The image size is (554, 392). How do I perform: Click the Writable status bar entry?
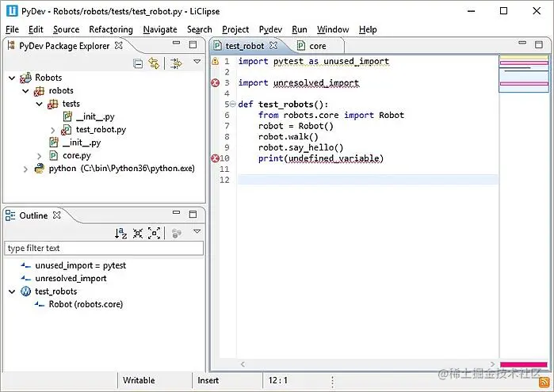[x=139, y=380]
